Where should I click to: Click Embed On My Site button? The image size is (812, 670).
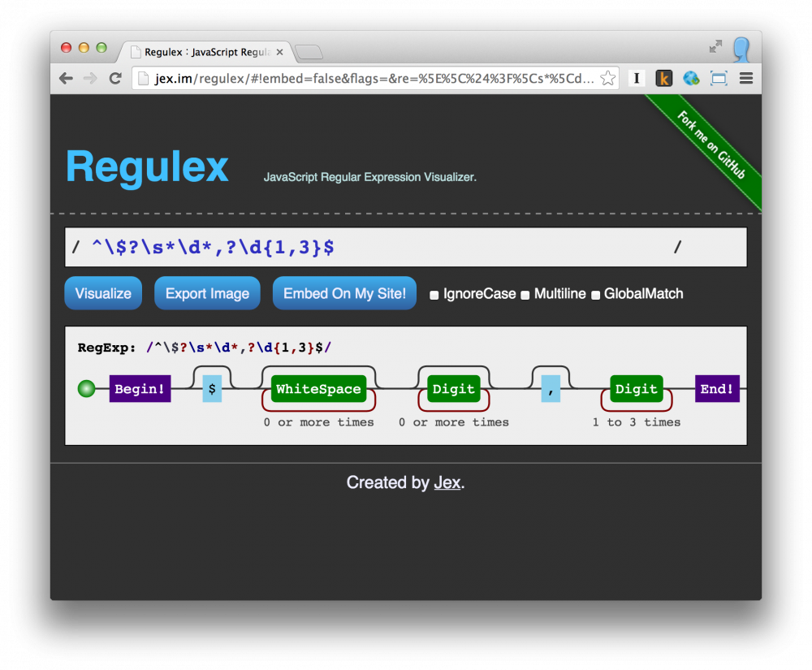344,293
